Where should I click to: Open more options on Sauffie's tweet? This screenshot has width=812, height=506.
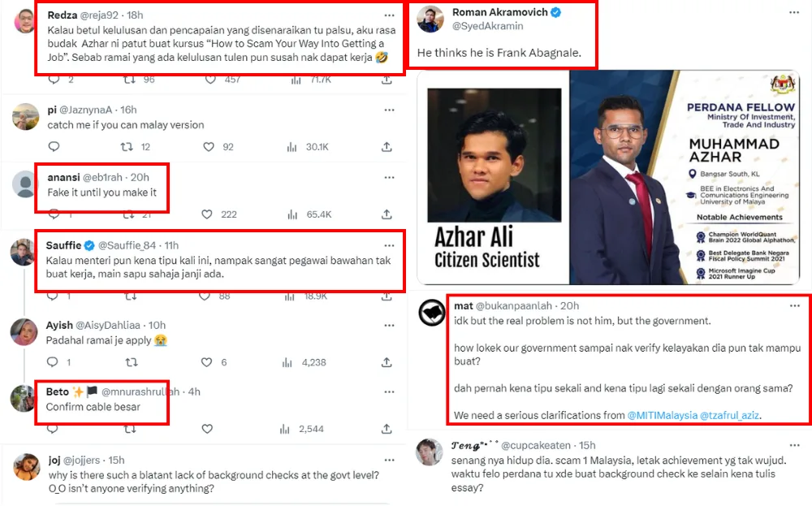tap(390, 244)
